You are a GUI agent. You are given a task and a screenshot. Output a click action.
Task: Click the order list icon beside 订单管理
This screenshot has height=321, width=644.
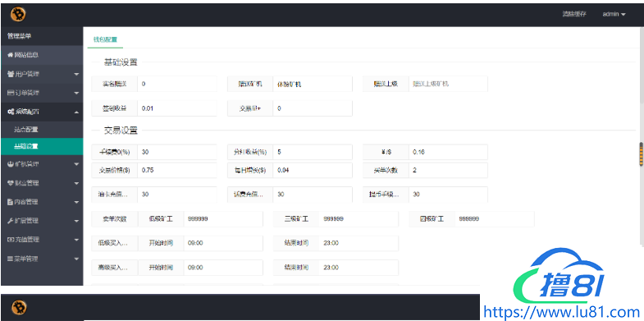pyautogui.click(x=11, y=93)
